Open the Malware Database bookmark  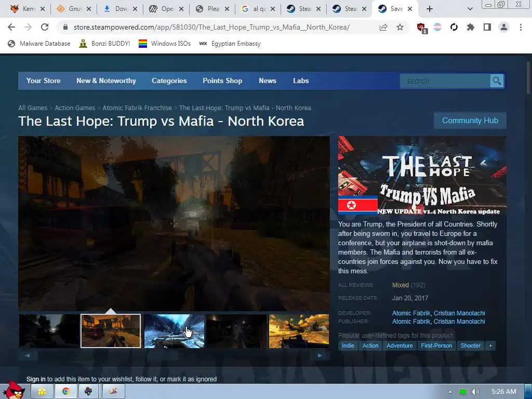[39, 44]
